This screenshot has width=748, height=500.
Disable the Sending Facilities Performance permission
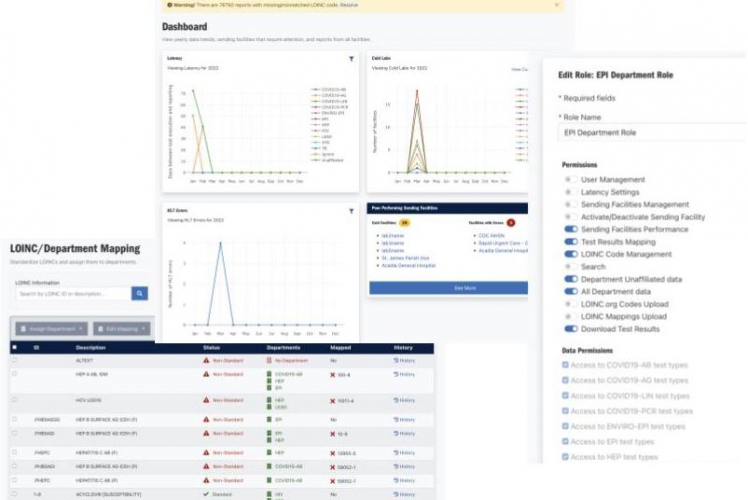point(571,229)
